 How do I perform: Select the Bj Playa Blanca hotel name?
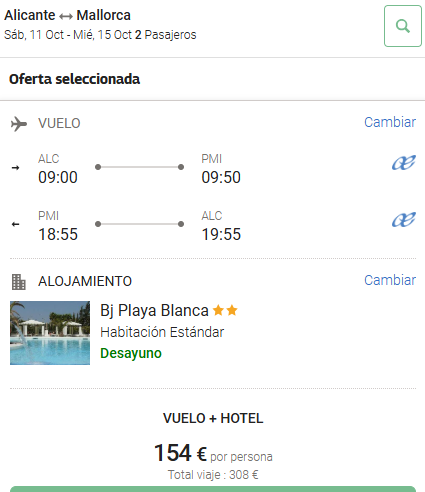tap(154, 311)
